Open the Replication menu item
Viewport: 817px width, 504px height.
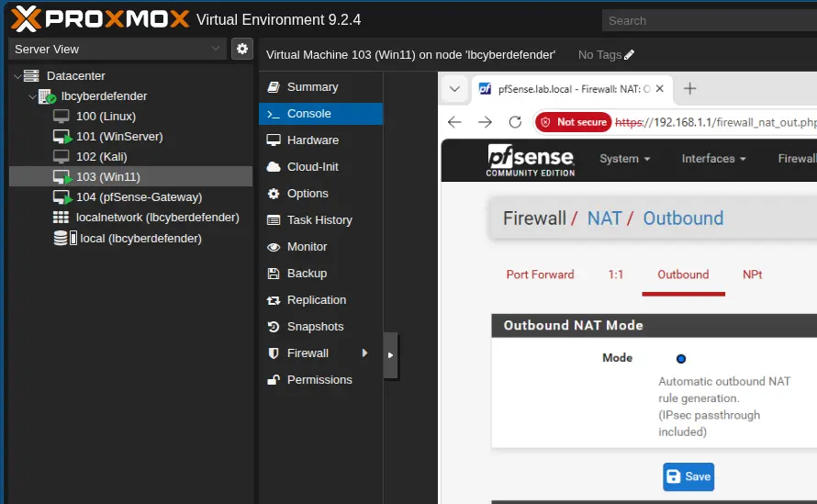point(321,299)
